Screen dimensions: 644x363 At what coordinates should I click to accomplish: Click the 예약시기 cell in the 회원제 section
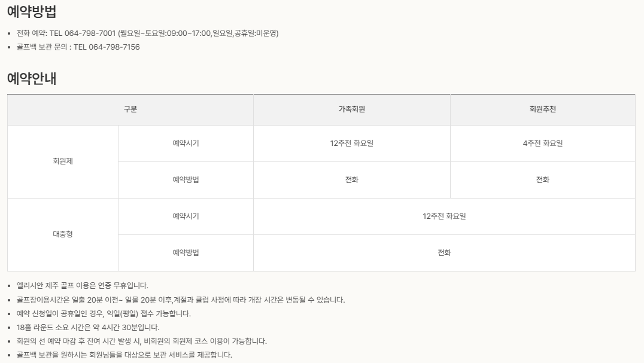click(186, 144)
